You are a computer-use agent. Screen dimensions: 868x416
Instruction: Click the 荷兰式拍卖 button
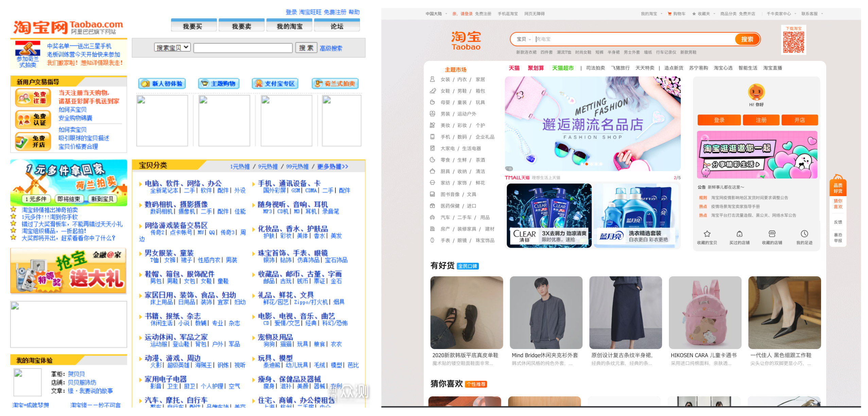click(x=335, y=84)
